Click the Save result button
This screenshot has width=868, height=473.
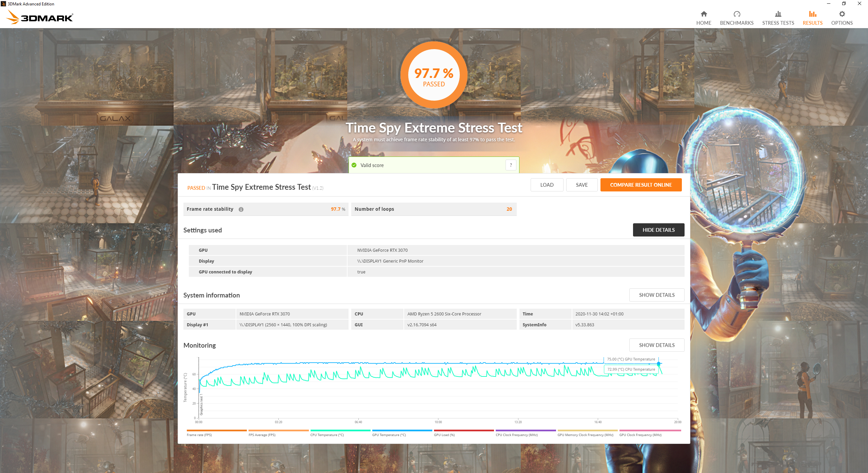[581, 185]
